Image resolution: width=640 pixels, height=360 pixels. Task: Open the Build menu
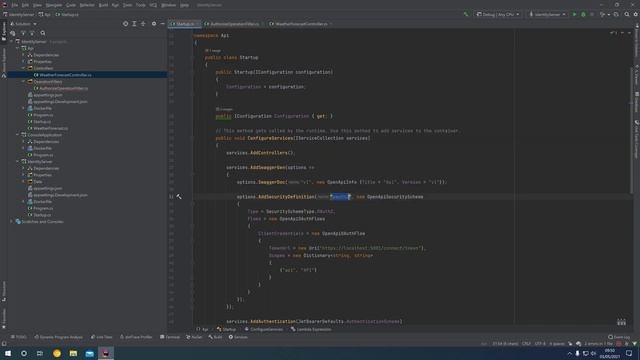(x=104, y=5)
